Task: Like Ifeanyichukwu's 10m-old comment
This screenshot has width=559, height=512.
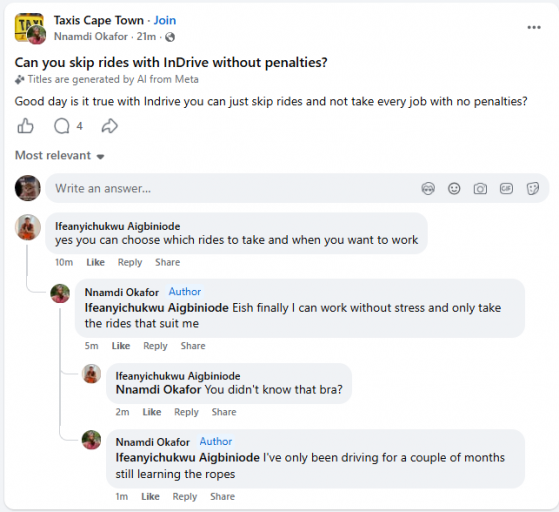Action: (96, 262)
